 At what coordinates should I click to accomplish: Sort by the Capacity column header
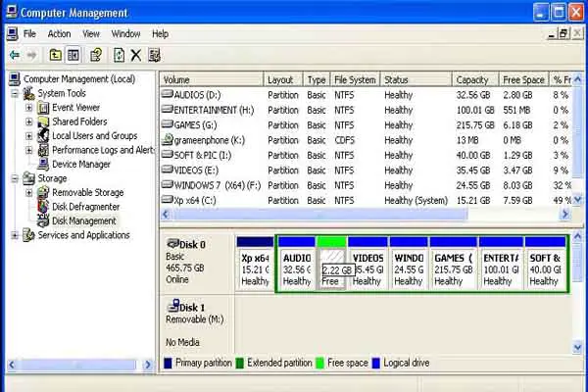[x=475, y=80]
